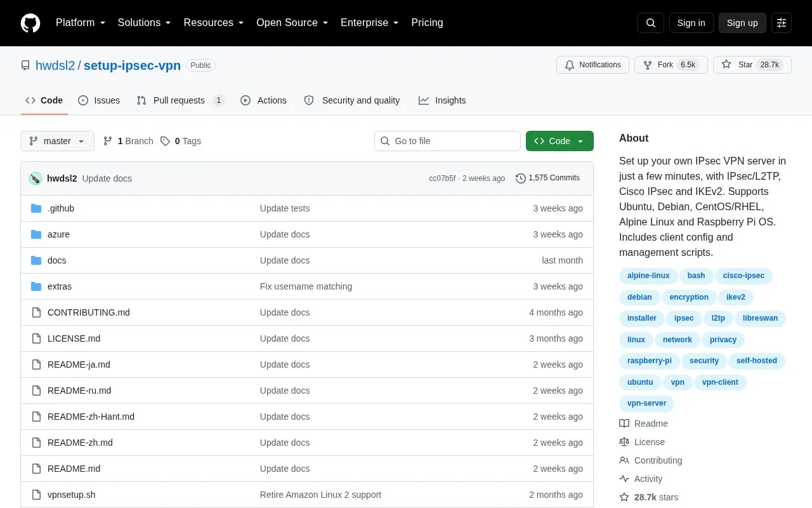Click the CONTRIBUTING.md file icon

(x=36, y=312)
